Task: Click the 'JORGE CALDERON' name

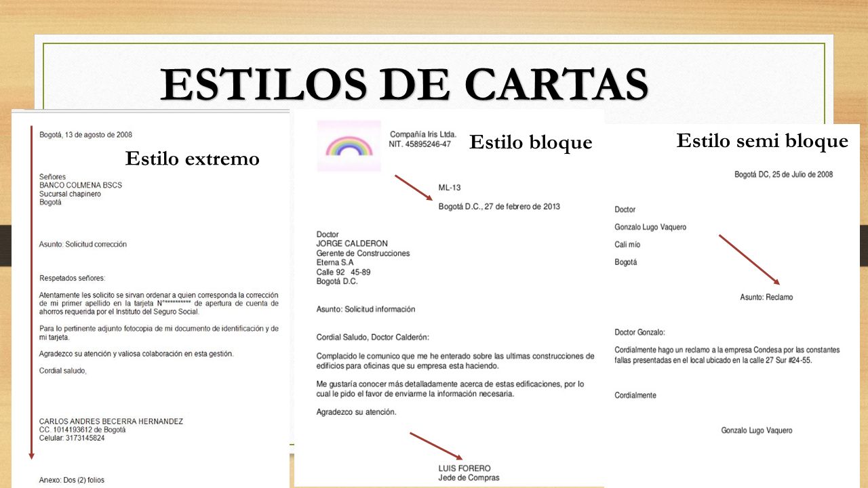Action: coord(353,244)
